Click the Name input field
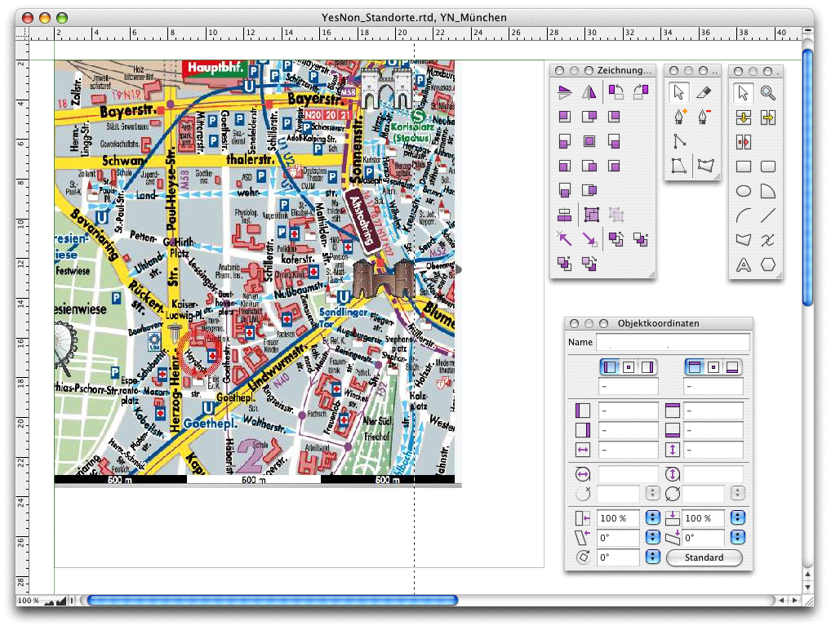Viewport: 840px width, 626px height. 673,342
